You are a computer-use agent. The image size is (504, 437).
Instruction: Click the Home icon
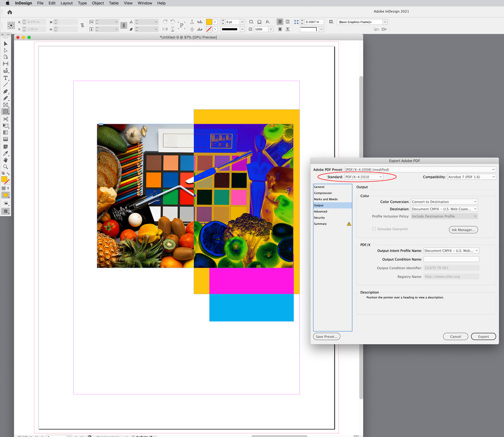click(10, 12)
